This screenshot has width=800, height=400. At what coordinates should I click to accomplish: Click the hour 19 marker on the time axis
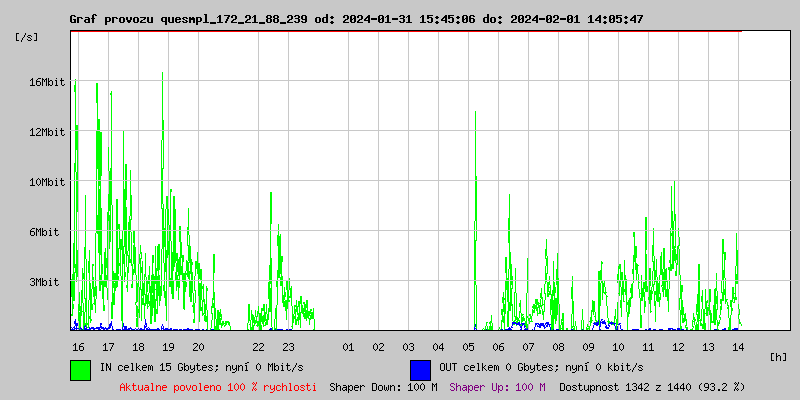[x=168, y=347]
